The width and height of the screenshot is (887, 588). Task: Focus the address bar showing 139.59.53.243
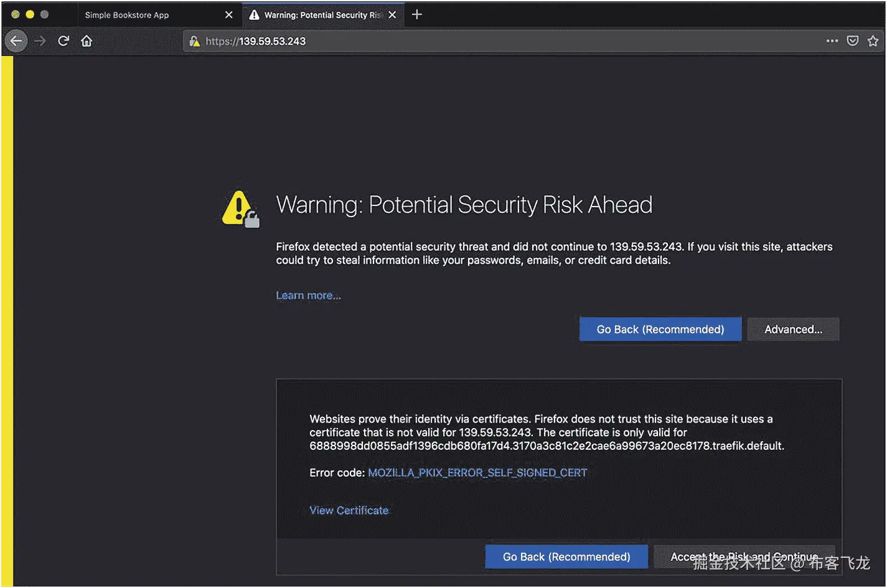click(498, 41)
